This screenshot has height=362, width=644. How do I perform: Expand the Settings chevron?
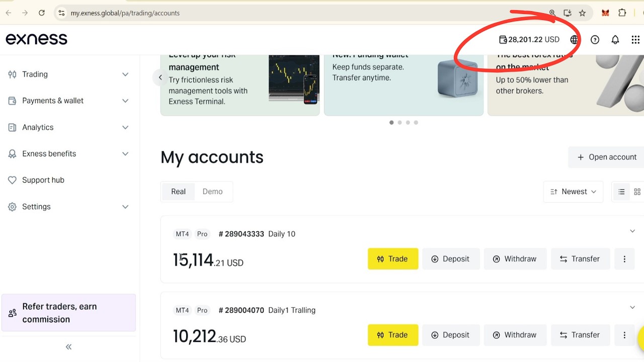coord(125,207)
